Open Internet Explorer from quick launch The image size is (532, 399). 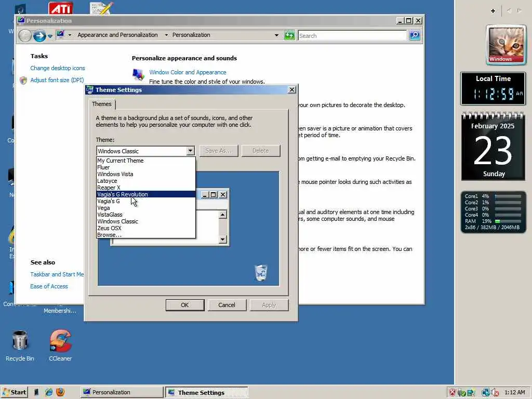[49, 392]
